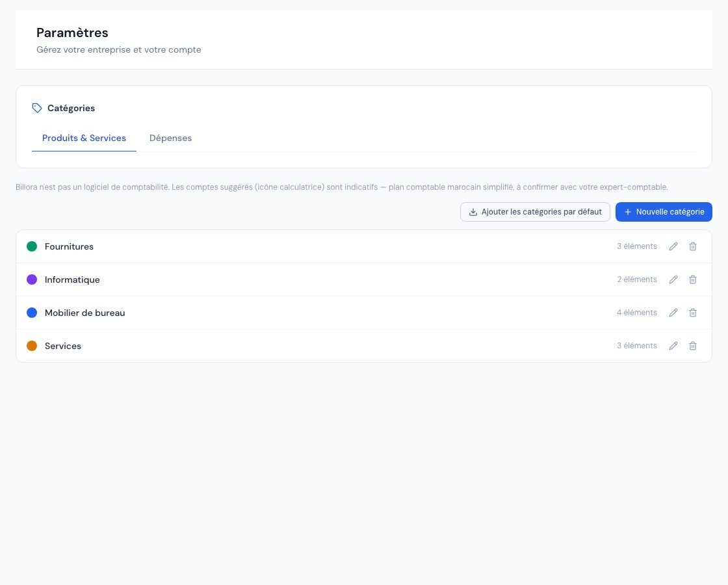Click the Catégories tag icon

click(x=36, y=108)
